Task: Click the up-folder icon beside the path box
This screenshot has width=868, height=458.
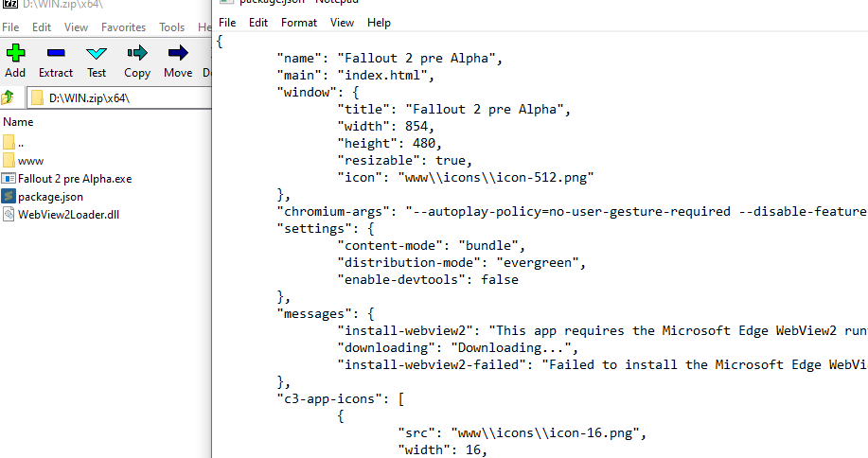Action: [8, 97]
